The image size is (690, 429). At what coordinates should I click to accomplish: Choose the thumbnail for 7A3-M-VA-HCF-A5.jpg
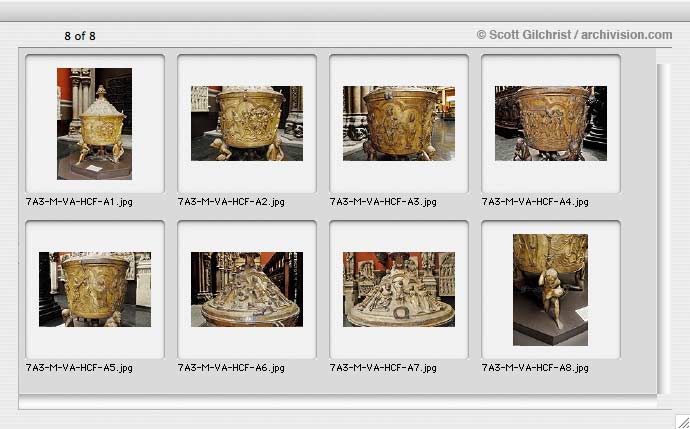tap(95, 289)
